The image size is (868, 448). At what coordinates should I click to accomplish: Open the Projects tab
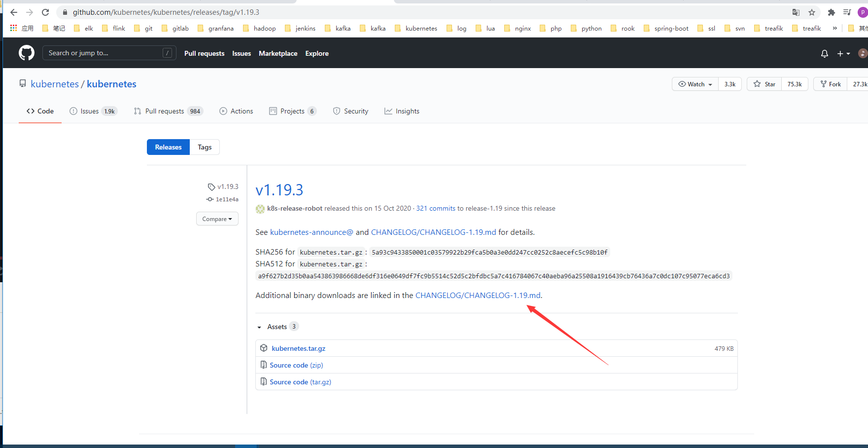pyautogui.click(x=292, y=111)
